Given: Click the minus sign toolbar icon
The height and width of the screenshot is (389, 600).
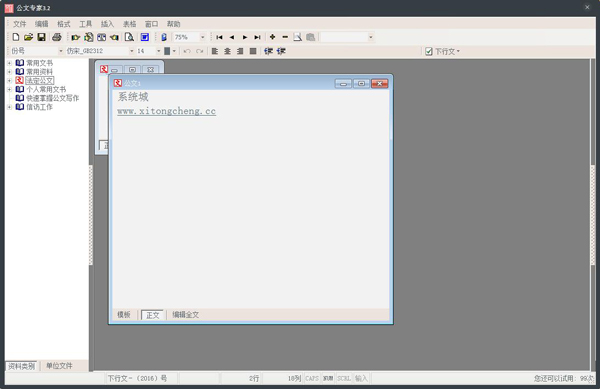Looking at the screenshot, I should tap(285, 37).
